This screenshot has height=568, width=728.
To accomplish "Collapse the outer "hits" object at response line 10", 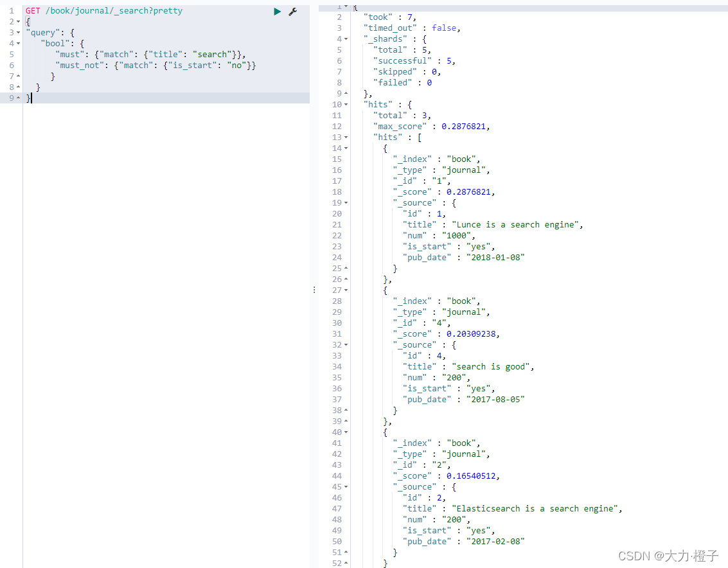I will click(x=346, y=105).
